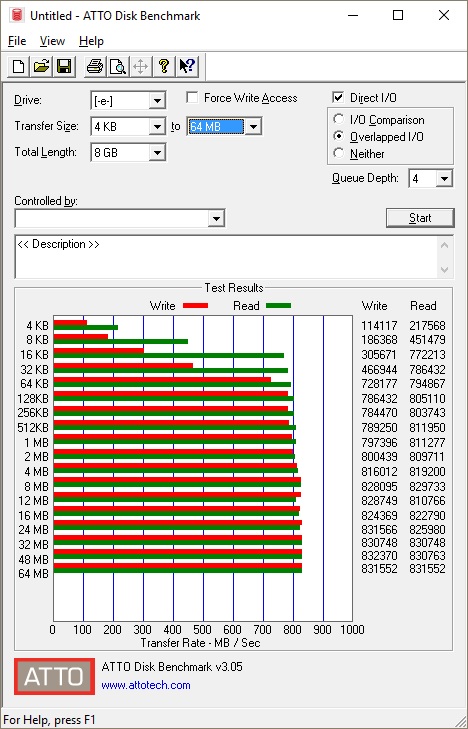Open the Help menu

(x=91, y=41)
